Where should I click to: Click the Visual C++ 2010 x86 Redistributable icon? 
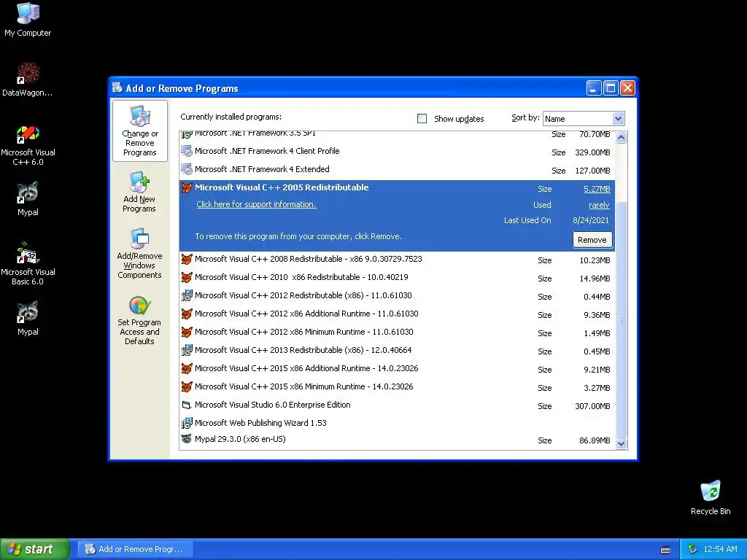[x=187, y=278]
